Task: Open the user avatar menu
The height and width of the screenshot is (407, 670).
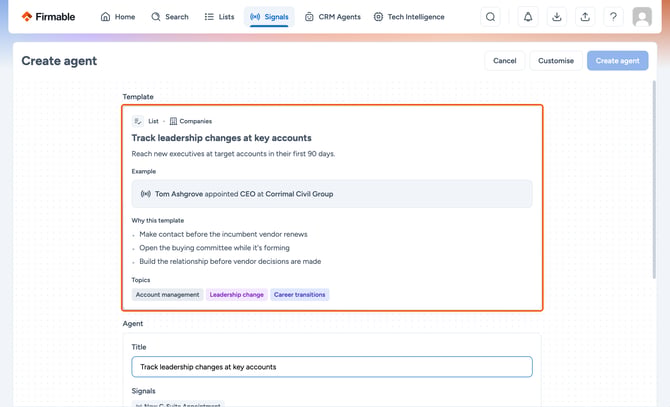Action: [642, 17]
